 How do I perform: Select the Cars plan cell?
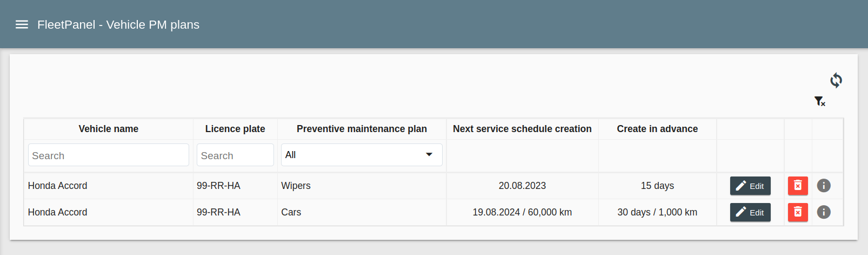point(291,212)
